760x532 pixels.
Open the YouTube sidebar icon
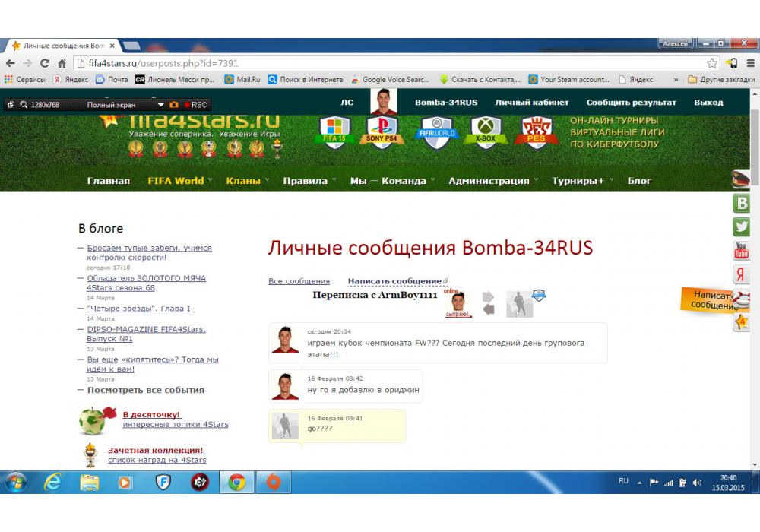[x=741, y=251]
